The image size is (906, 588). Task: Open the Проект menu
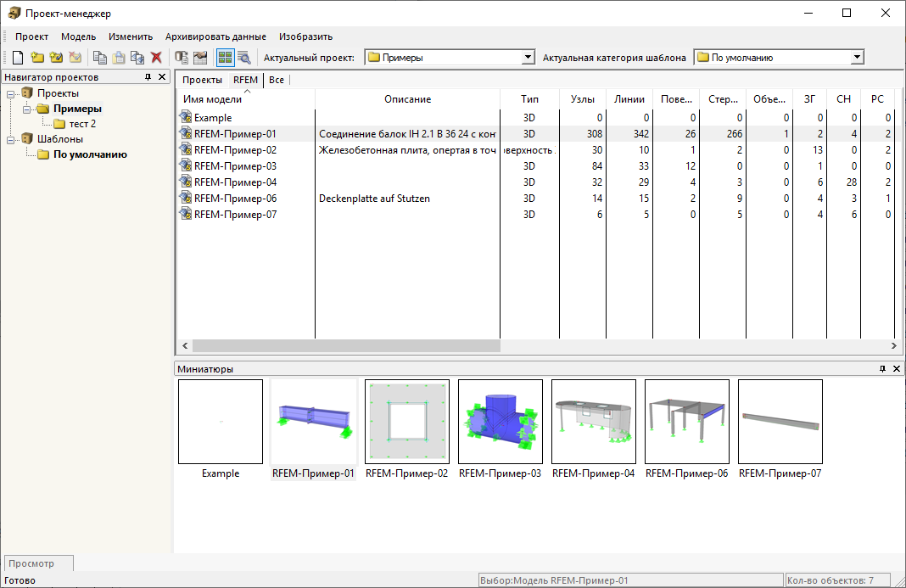coord(31,36)
